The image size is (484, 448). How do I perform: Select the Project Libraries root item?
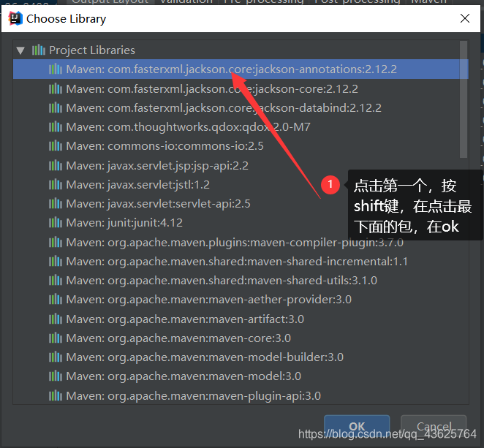click(92, 50)
